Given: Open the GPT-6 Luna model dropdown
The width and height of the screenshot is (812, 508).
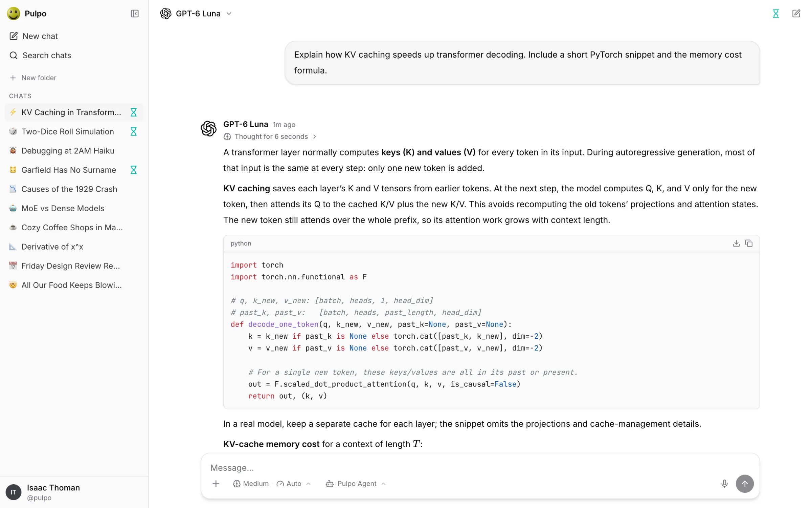Looking at the screenshot, I should pyautogui.click(x=196, y=14).
